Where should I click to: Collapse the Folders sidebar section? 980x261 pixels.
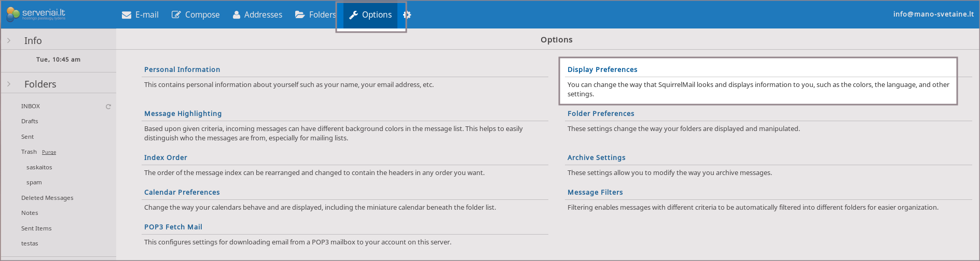coord(9,84)
